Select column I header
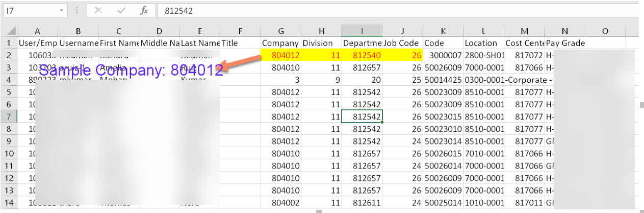 click(x=362, y=31)
